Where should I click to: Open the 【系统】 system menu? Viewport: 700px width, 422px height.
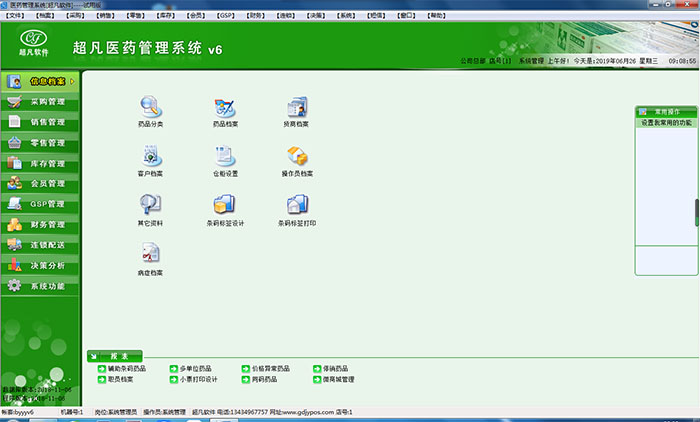346,16
